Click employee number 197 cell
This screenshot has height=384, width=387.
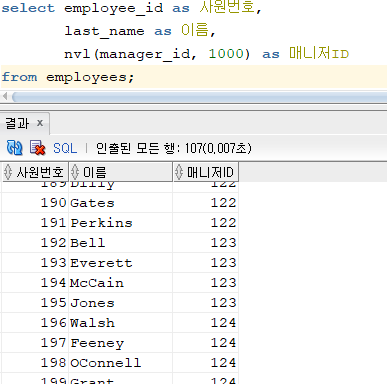[x=35, y=343]
